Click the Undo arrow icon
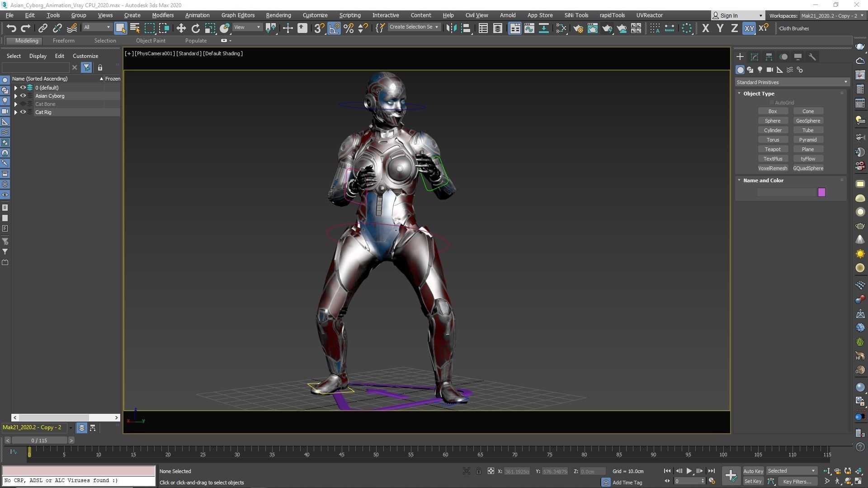The height and width of the screenshot is (488, 868). 11,28
